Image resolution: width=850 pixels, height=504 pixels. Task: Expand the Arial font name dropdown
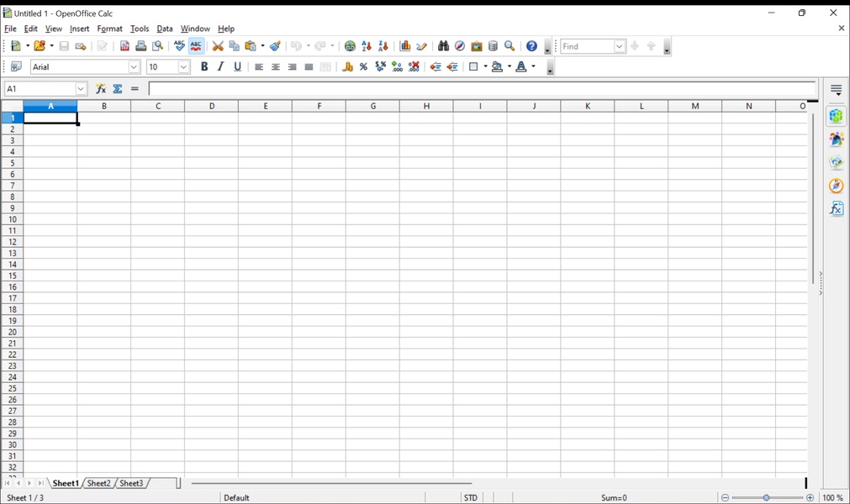(x=134, y=67)
